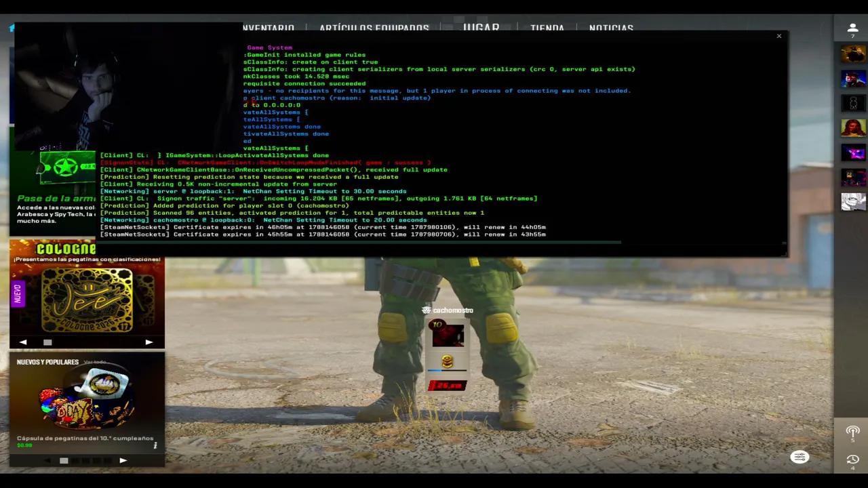Click the gold coin medal under the rank badge
The width and height of the screenshot is (868, 488).
pyautogui.click(x=447, y=362)
